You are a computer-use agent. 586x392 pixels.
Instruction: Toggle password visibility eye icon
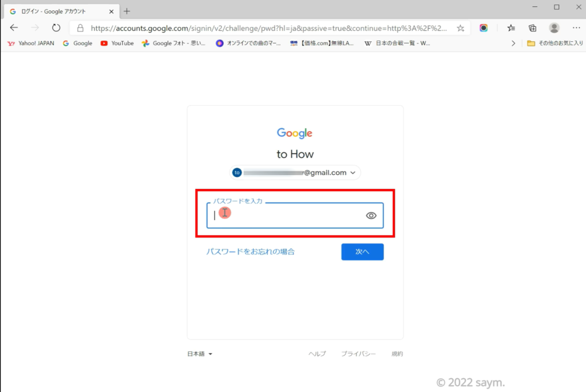tap(371, 216)
